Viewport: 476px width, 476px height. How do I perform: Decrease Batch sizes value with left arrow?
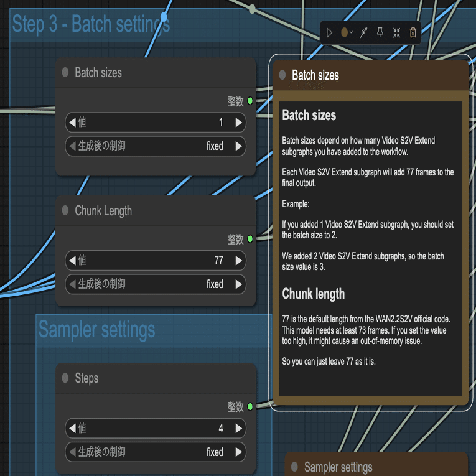[72, 123]
